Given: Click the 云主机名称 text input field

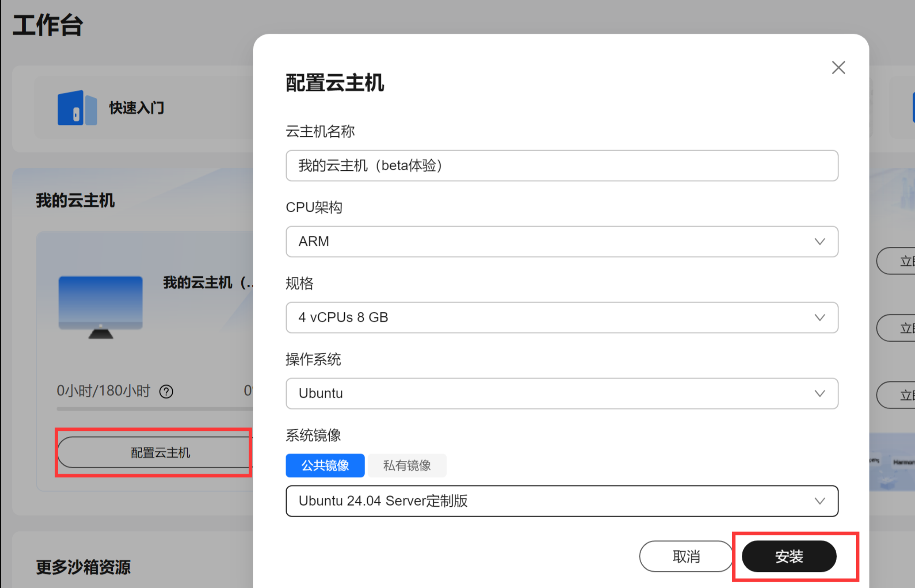Looking at the screenshot, I should (561, 166).
